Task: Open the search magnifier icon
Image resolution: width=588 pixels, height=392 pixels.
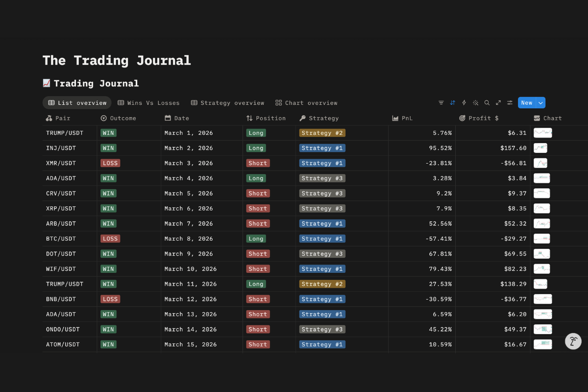Action: (487, 103)
